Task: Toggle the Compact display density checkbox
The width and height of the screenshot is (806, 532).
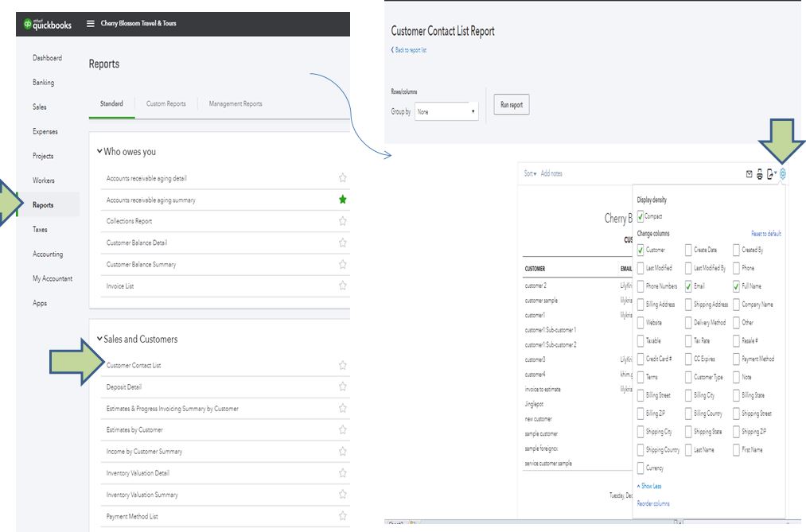Action: tap(640, 216)
